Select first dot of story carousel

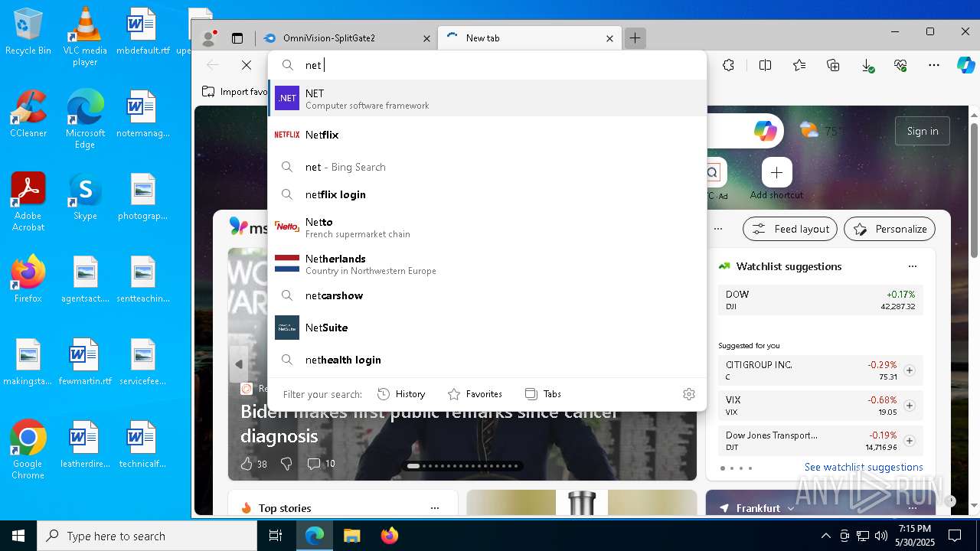pos(413,465)
